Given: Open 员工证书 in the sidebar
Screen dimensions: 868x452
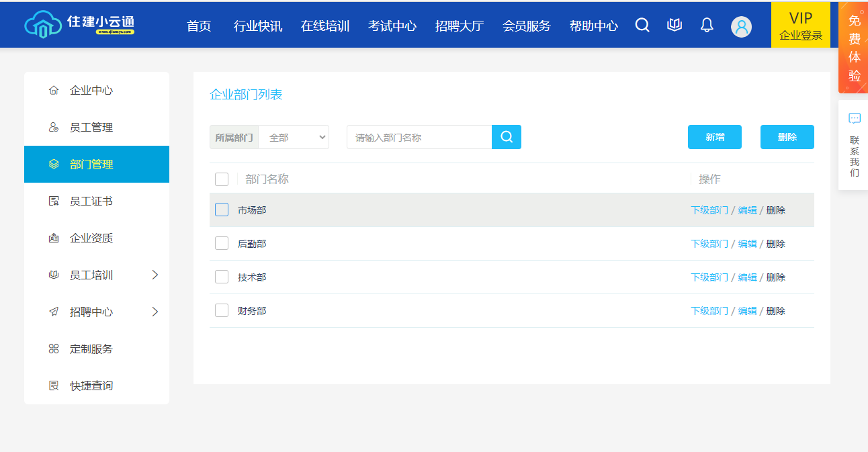Looking at the screenshot, I should point(91,201).
